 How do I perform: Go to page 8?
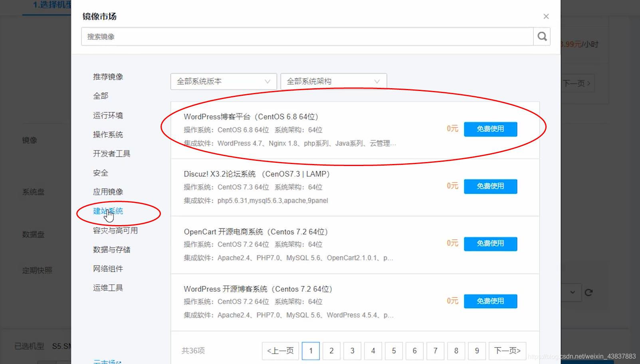456,351
